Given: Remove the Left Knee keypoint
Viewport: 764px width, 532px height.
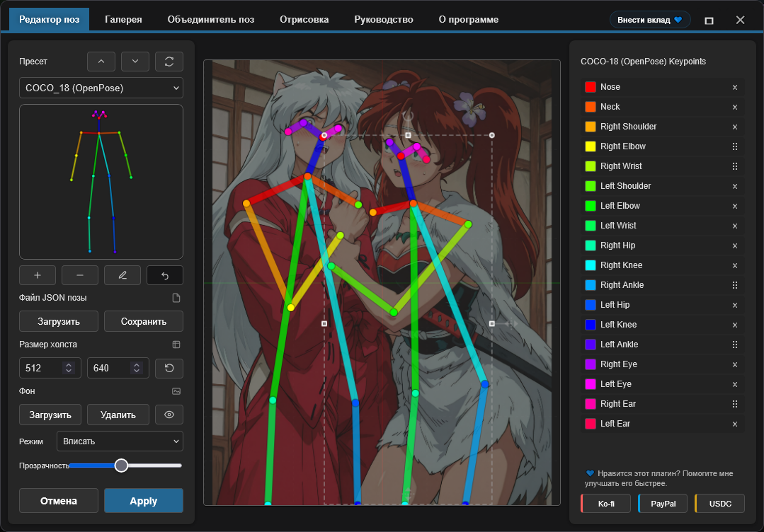Looking at the screenshot, I should tap(735, 325).
